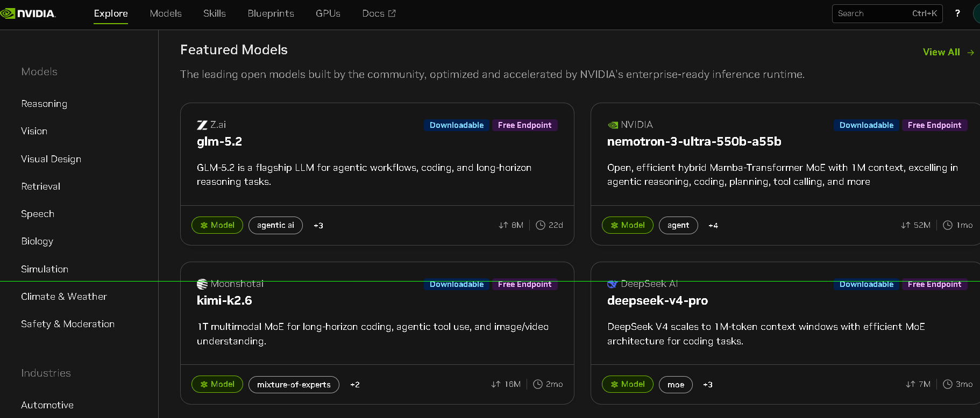Open the nemotron-3-ultra-550b-a55b model title

tap(694, 142)
